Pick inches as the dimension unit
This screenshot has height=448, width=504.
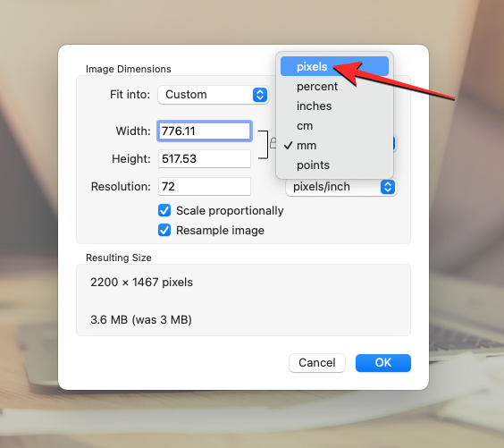tap(334, 106)
